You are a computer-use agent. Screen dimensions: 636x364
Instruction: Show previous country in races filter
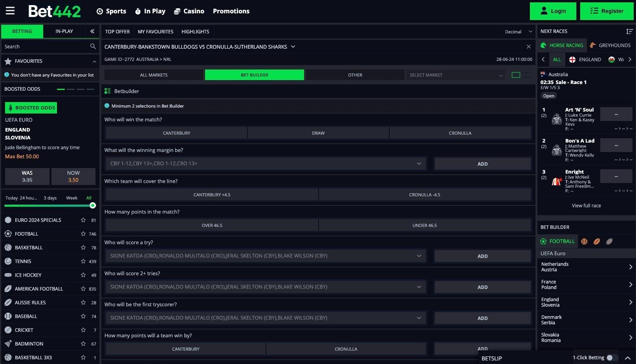pyautogui.click(x=543, y=60)
